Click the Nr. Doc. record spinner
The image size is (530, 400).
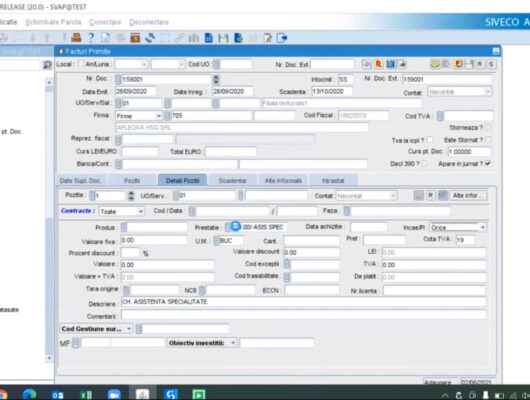(216, 79)
